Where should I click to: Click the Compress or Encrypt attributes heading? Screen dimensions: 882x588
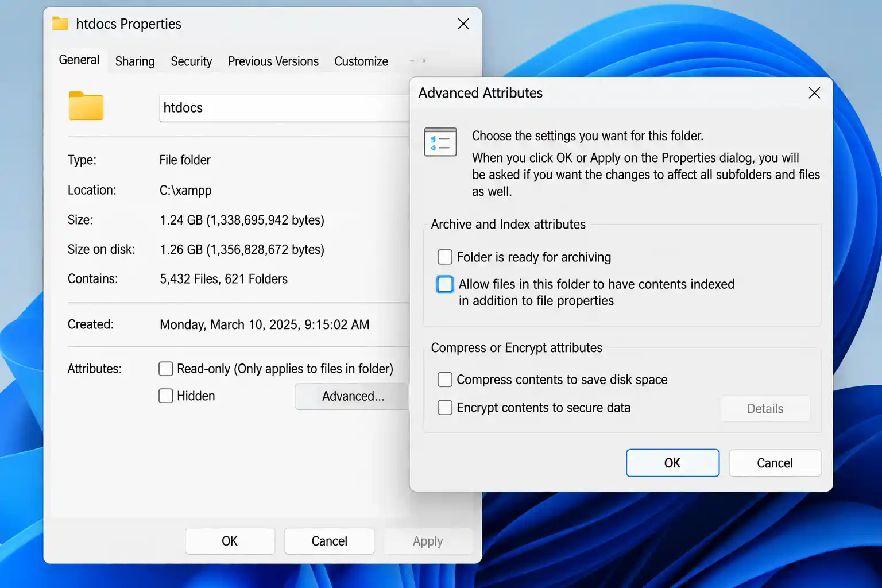point(516,348)
